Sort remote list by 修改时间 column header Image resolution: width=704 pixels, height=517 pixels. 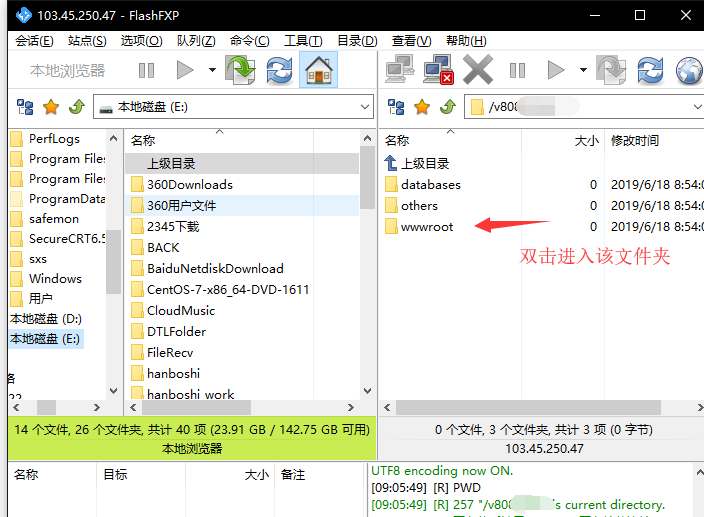[x=635, y=140]
